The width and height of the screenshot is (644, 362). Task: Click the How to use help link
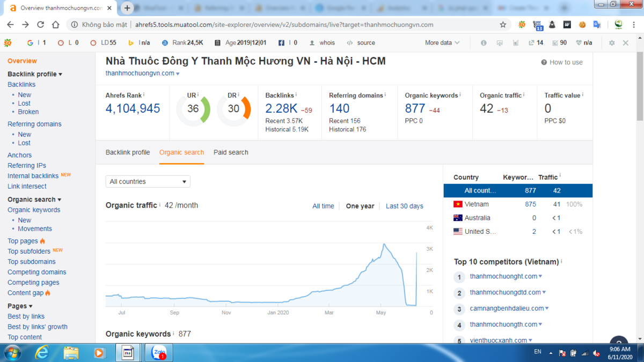[562, 62]
